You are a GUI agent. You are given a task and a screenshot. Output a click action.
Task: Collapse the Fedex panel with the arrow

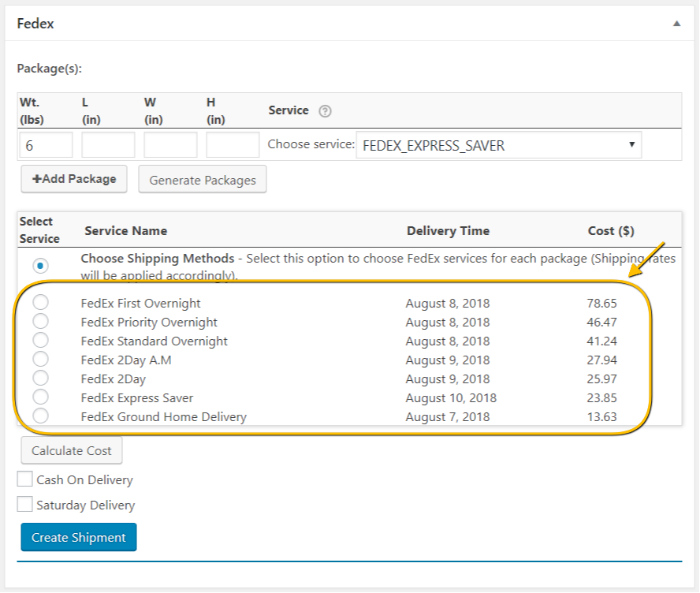[x=676, y=24]
